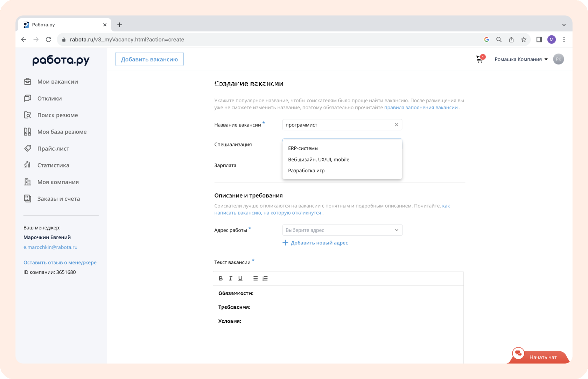Click the PK user avatar

pos(559,59)
